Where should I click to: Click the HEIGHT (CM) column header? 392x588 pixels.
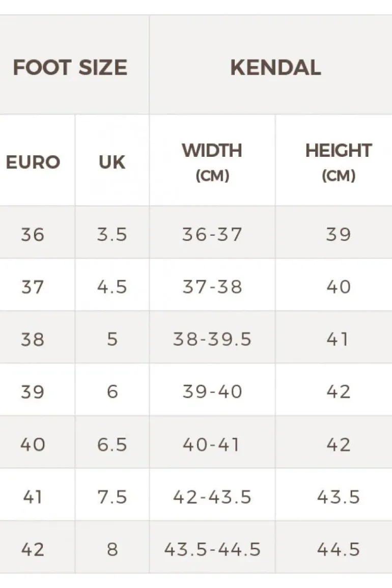tap(338, 162)
